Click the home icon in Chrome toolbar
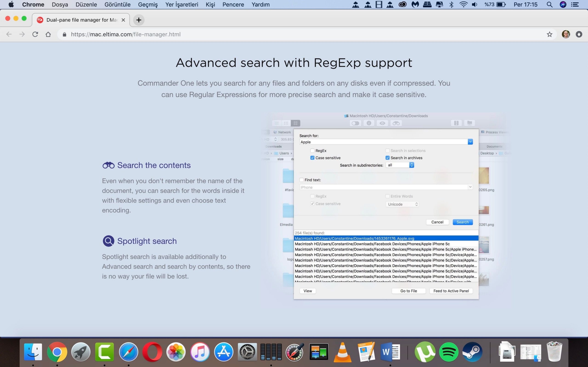Image resolution: width=588 pixels, height=367 pixels. (48, 34)
